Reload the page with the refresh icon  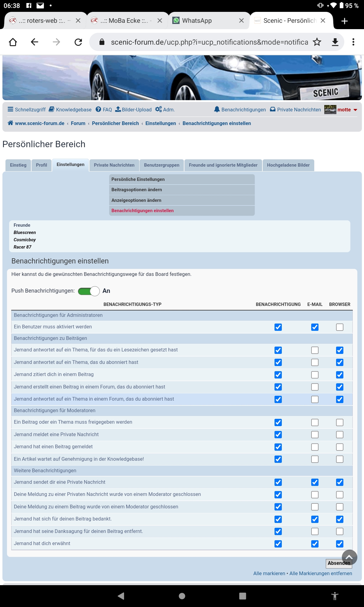(78, 42)
